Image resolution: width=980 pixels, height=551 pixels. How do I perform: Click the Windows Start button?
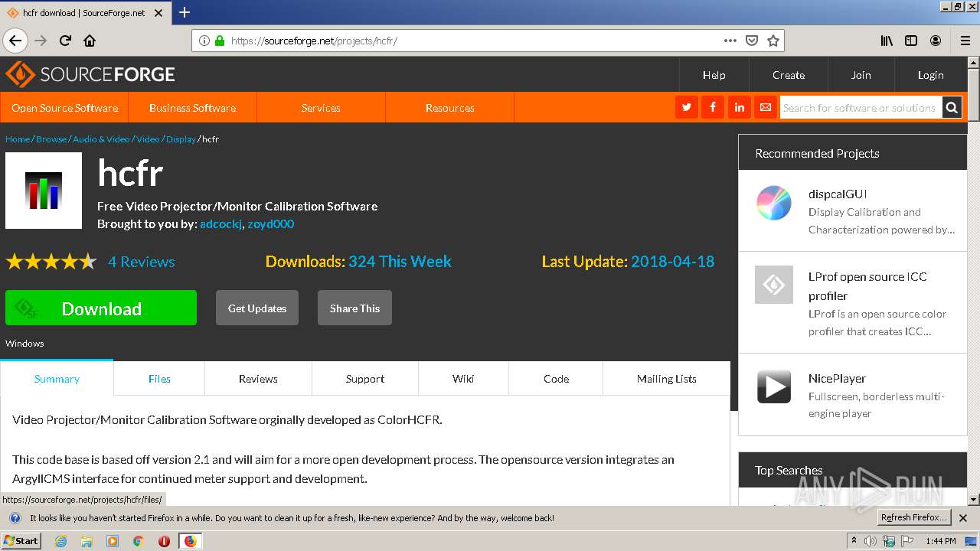tap(21, 541)
